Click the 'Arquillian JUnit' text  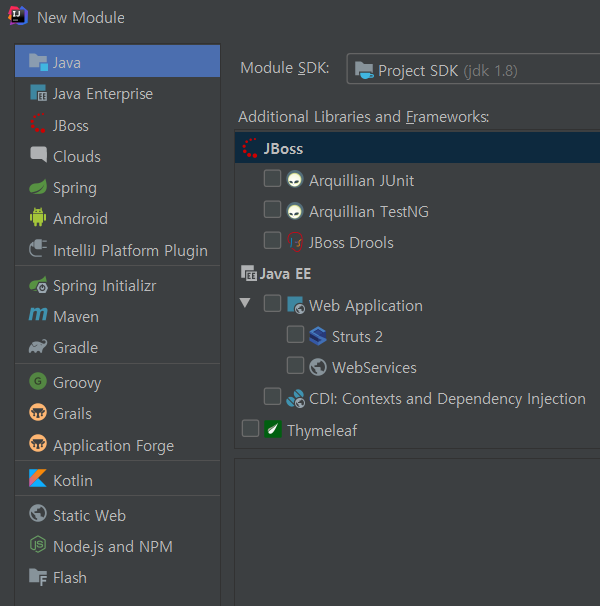361,180
